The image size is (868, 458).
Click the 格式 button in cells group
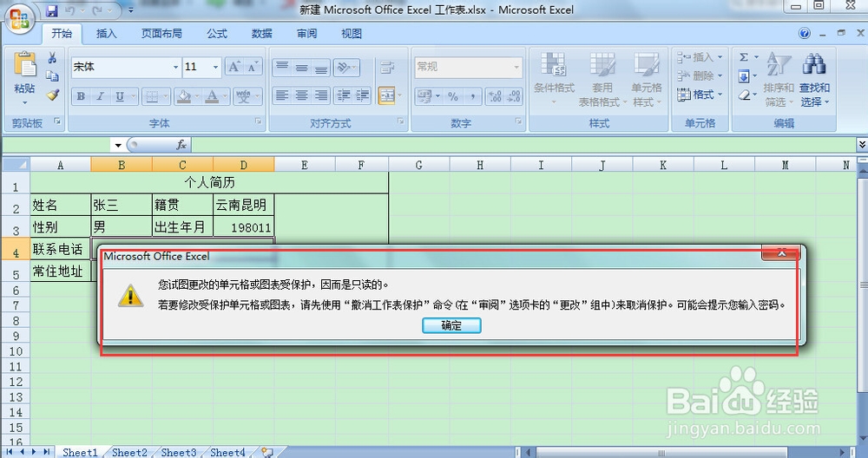700,95
